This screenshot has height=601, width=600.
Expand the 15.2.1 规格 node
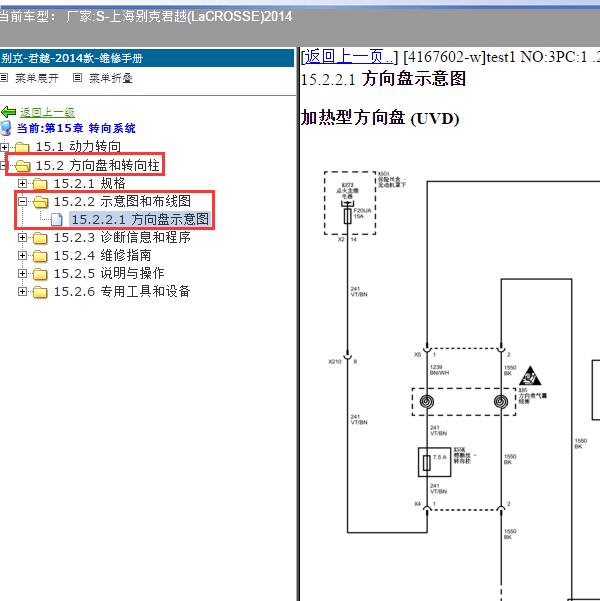coord(22,184)
